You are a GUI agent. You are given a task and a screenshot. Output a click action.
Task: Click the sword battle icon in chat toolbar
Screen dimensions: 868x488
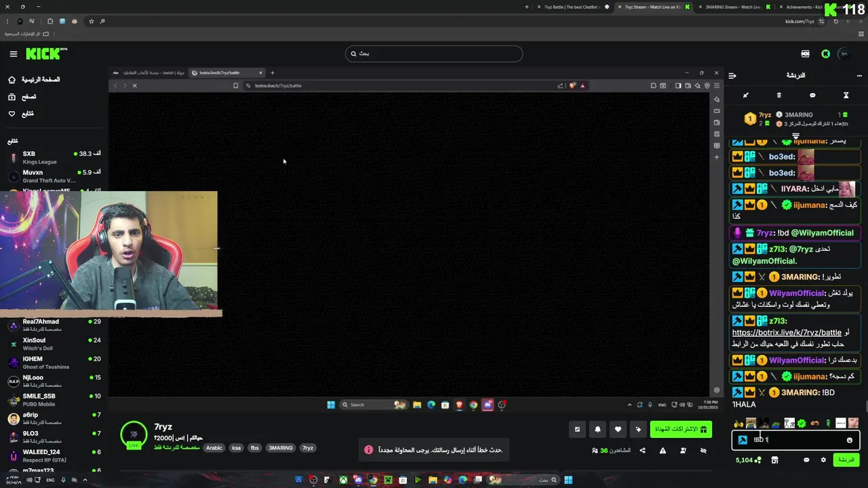745,96
